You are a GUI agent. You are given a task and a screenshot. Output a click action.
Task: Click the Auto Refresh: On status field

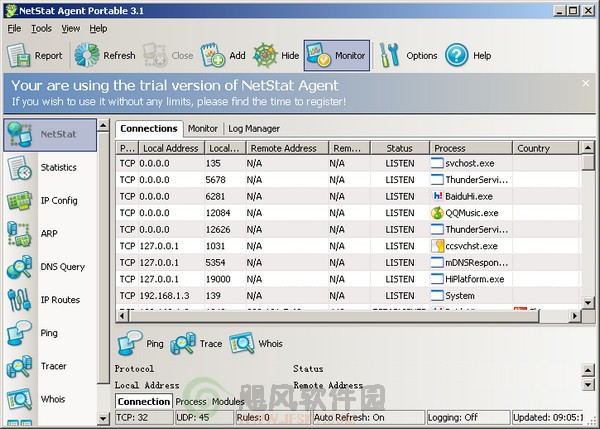[368, 418]
